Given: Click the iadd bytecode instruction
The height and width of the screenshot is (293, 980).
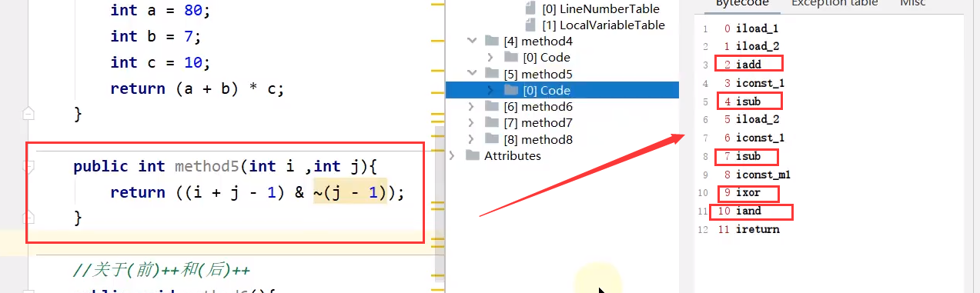Looking at the screenshot, I should pyautogui.click(x=748, y=65).
